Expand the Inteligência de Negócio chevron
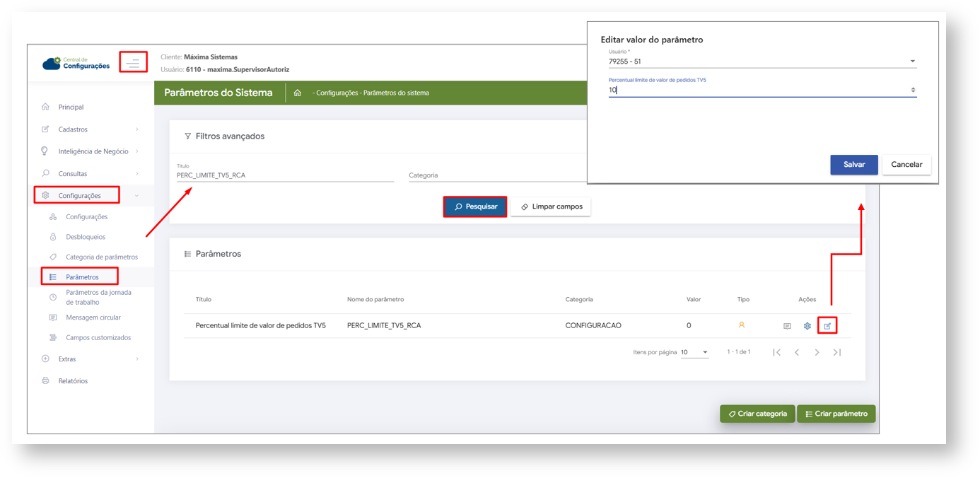The image size is (980, 478). coord(137,151)
